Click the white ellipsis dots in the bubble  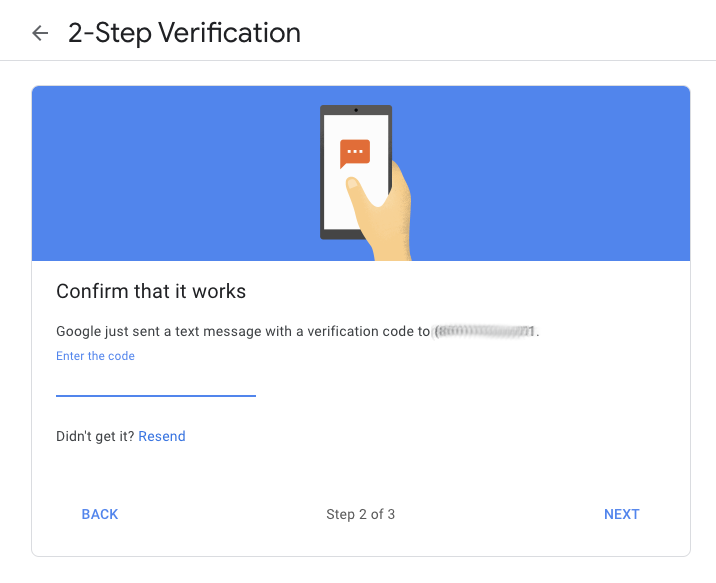point(355,151)
